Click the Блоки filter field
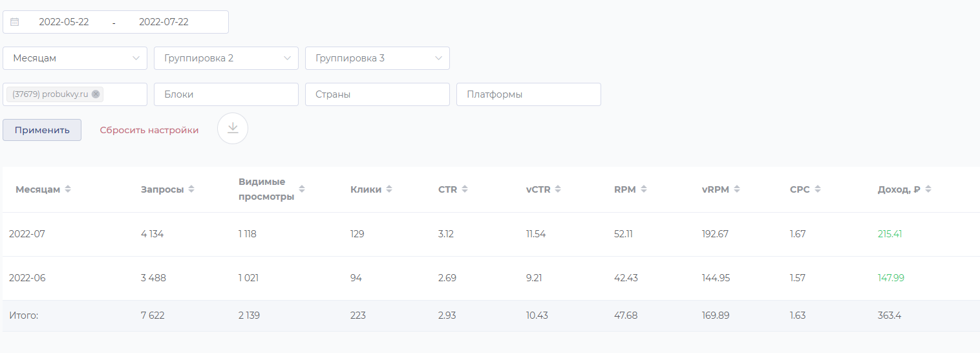This screenshot has height=353, width=980. coord(226,94)
